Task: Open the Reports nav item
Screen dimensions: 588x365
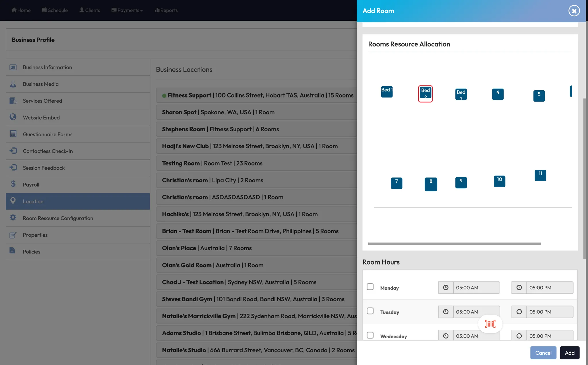Action: click(x=166, y=10)
